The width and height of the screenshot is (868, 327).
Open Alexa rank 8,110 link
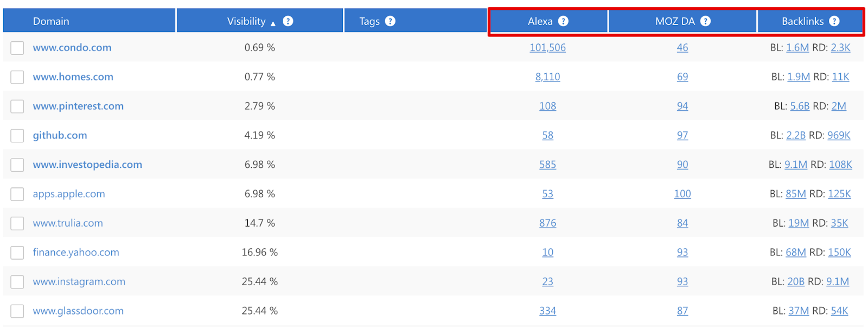click(548, 77)
